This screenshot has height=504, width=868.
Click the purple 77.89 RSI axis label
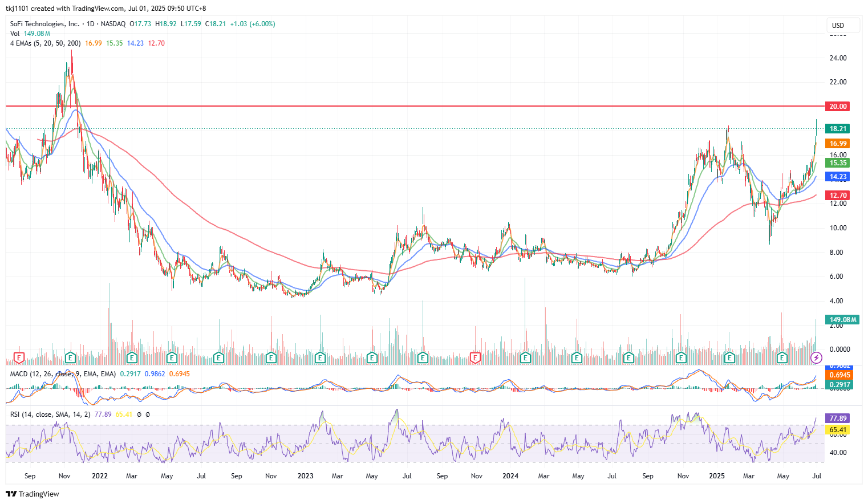(838, 418)
